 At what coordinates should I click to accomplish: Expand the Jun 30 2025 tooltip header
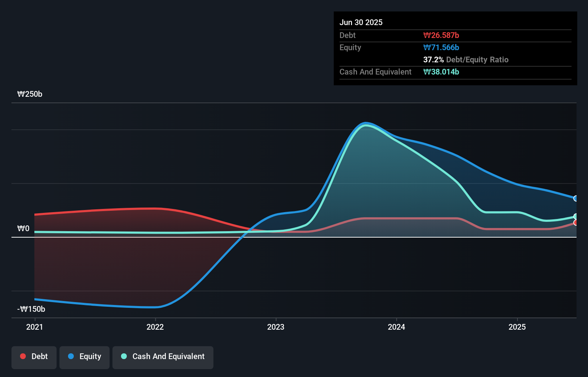point(361,22)
